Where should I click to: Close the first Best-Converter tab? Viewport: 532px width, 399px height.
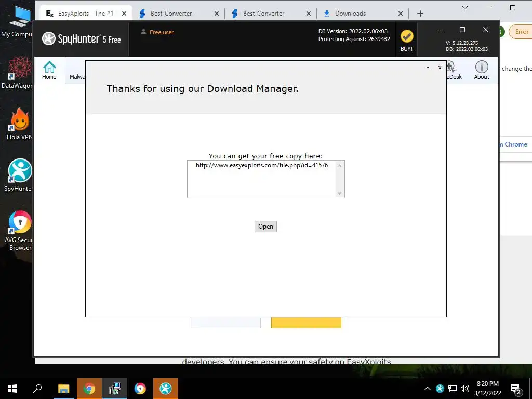(x=217, y=14)
